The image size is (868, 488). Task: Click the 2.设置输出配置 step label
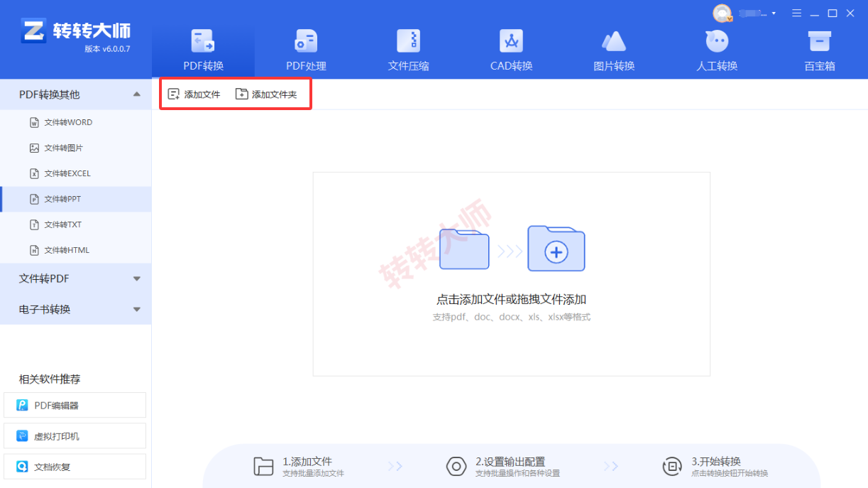[510, 461]
